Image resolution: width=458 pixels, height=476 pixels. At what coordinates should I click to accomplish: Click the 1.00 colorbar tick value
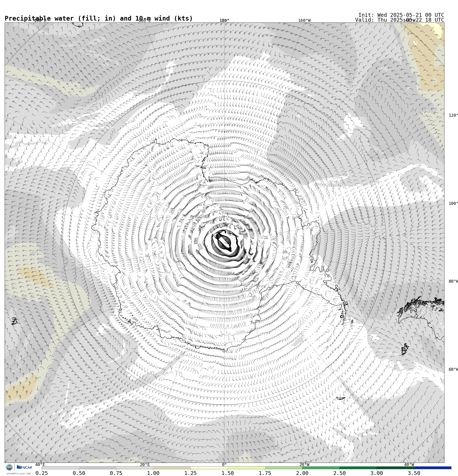pos(153,473)
